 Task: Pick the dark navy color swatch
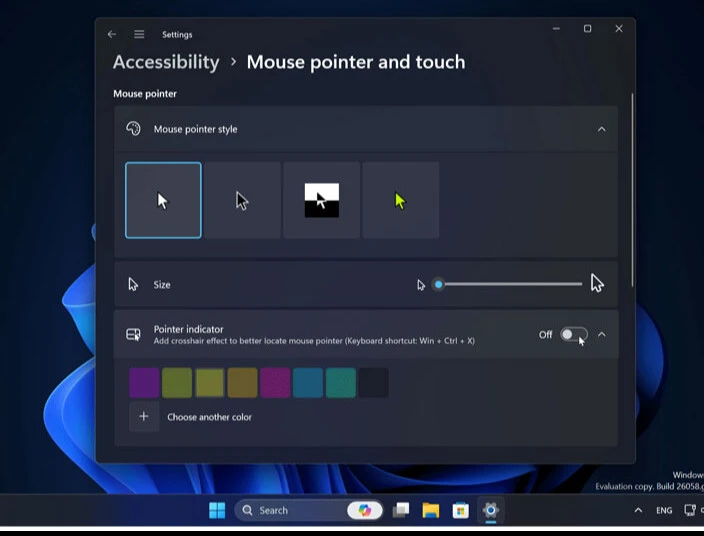tap(374, 383)
